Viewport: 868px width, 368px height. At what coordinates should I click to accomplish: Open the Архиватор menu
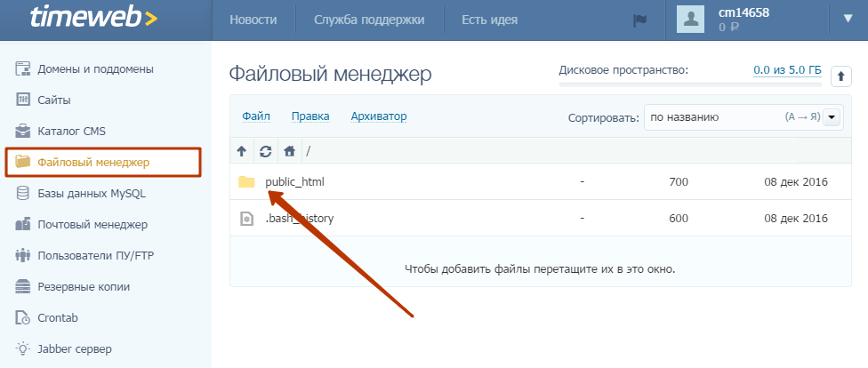pos(378,116)
